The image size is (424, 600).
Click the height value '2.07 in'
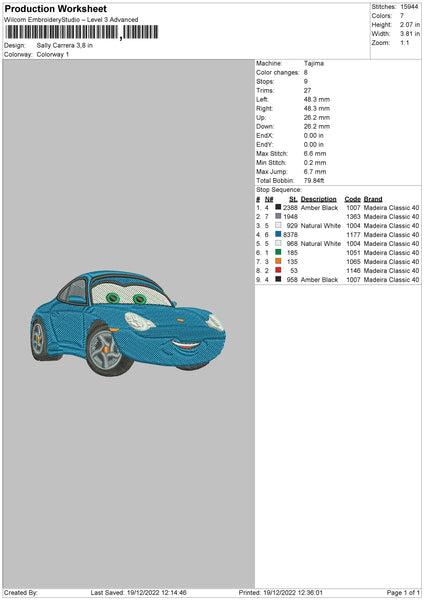coord(410,24)
